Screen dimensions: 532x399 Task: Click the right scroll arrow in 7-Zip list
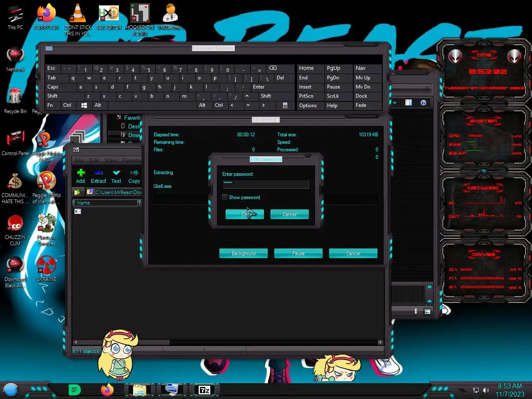(380, 342)
